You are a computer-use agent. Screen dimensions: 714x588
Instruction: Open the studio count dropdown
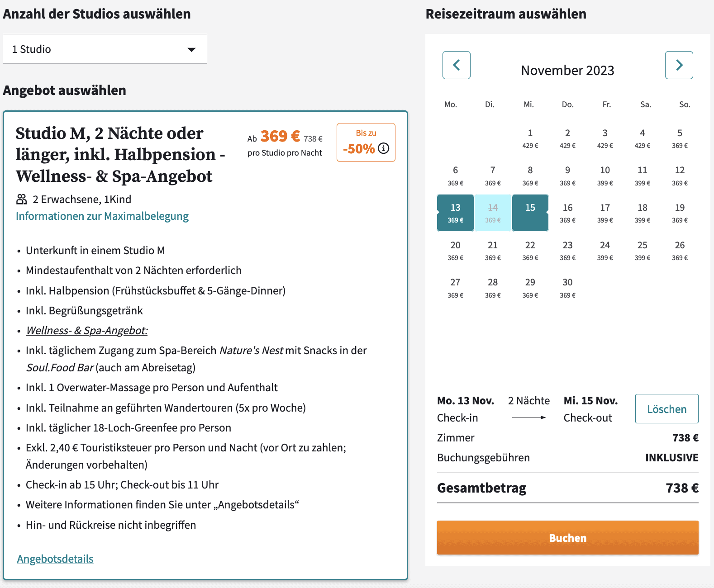105,49
